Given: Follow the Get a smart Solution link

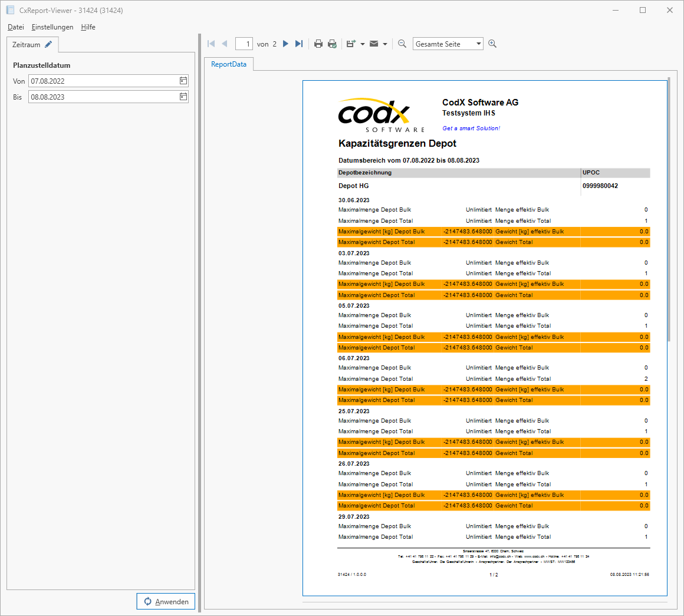Looking at the screenshot, I should point(471,127).
